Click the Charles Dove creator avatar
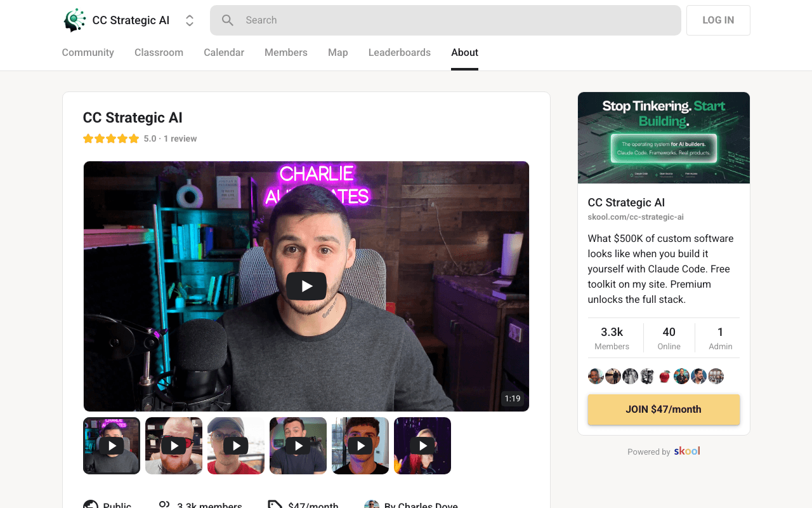 (372, 505)
